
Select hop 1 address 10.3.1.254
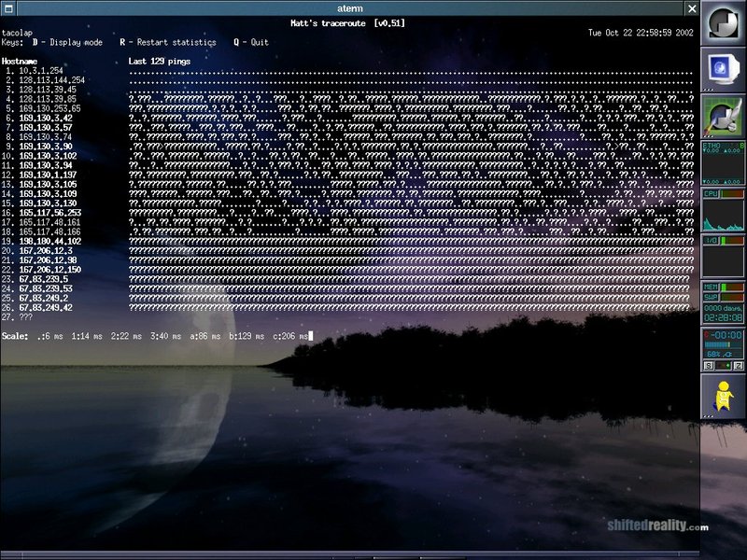point(41,71)
